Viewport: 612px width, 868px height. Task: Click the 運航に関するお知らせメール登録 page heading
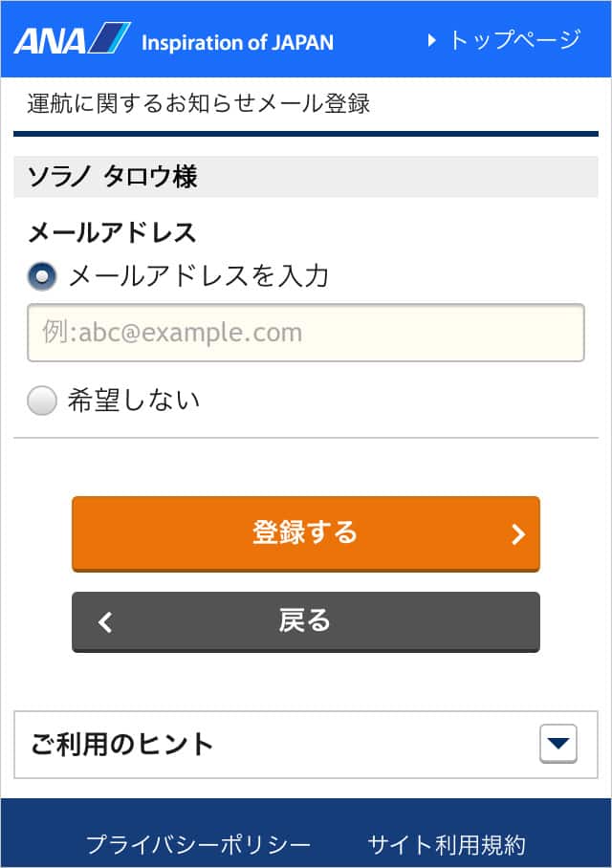coord(198,103)
